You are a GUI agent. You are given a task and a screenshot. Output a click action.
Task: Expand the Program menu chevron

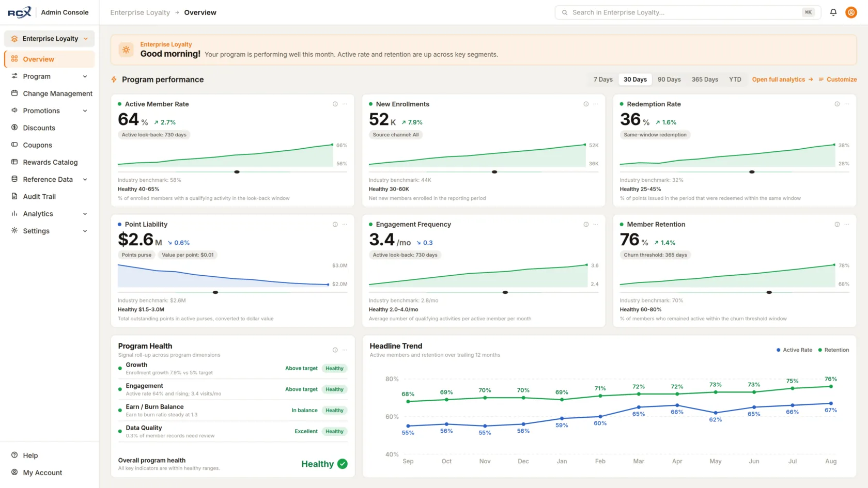pyautogui.click(x=85, y=76)
